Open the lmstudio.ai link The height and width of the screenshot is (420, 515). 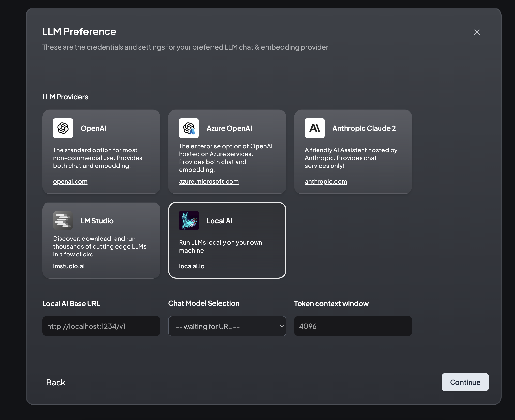click(x=69, y=266)
